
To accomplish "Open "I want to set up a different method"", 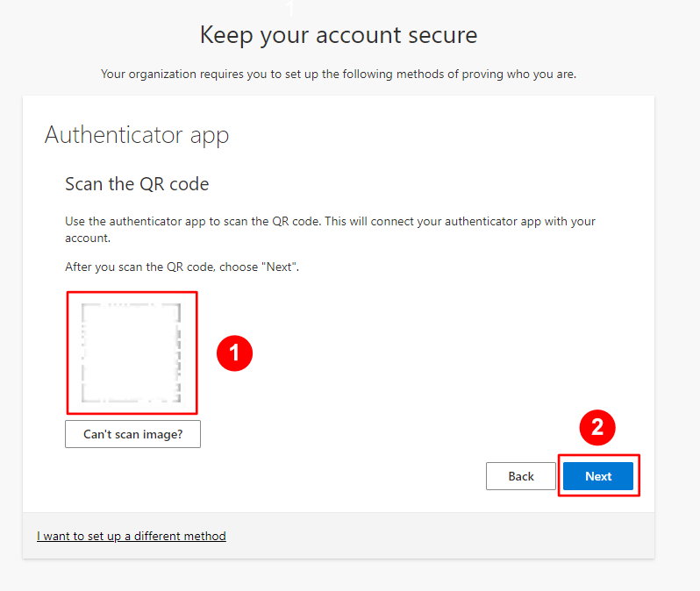I will point(132,536).
